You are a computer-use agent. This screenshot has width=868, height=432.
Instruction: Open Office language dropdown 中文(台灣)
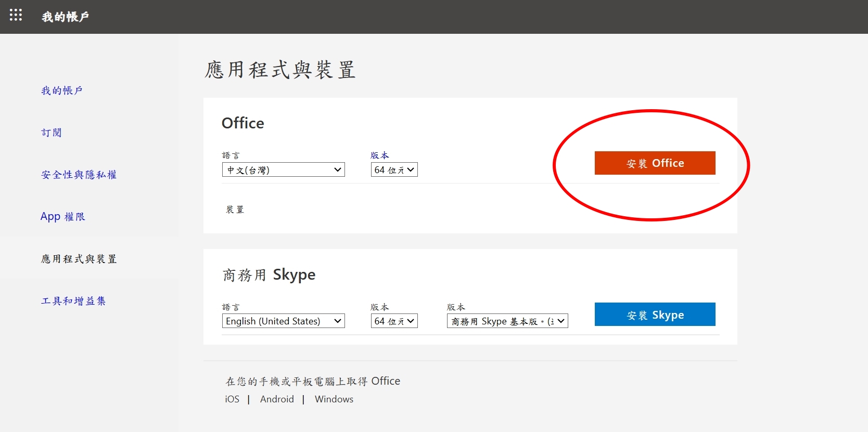(x=284, y=169)
